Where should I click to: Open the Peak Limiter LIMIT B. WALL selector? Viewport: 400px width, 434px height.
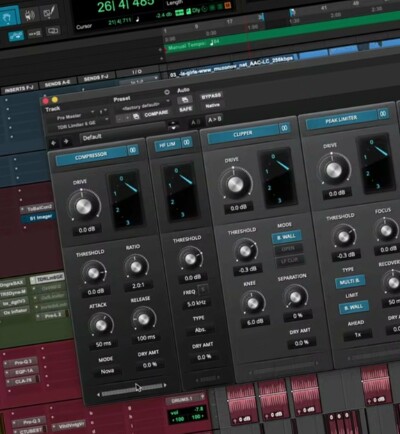click(354, 307)
